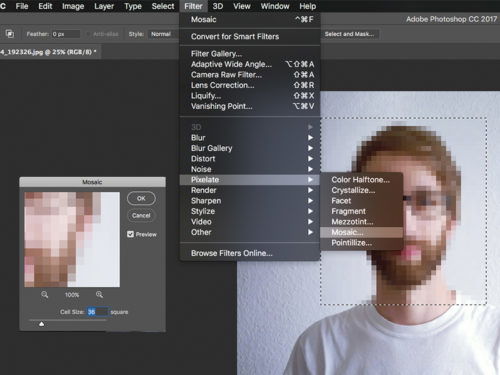Open the Liquify filter

tap(250, 96)
